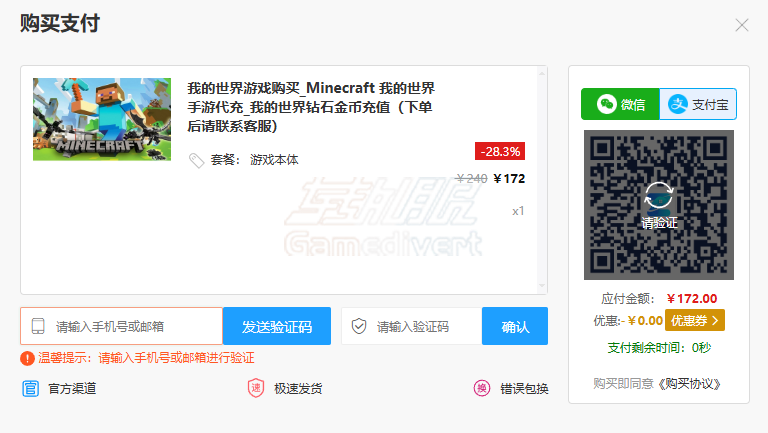Focus the 请输入验证码 input field
The height and width of the screenshot is (433, 768).
coord(411,326)
